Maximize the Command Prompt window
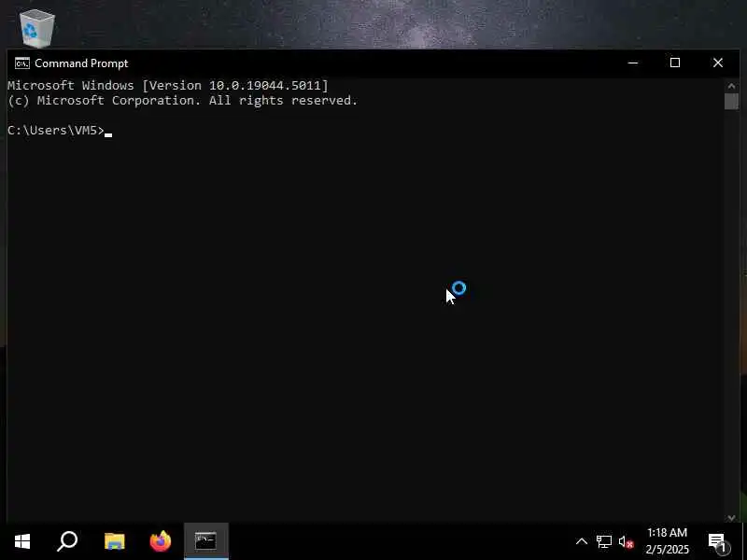The image size is (747, 560). (674, 63)
